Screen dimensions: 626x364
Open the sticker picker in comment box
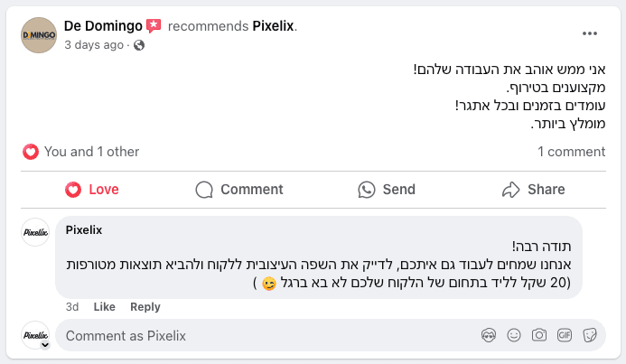[590, 335]
